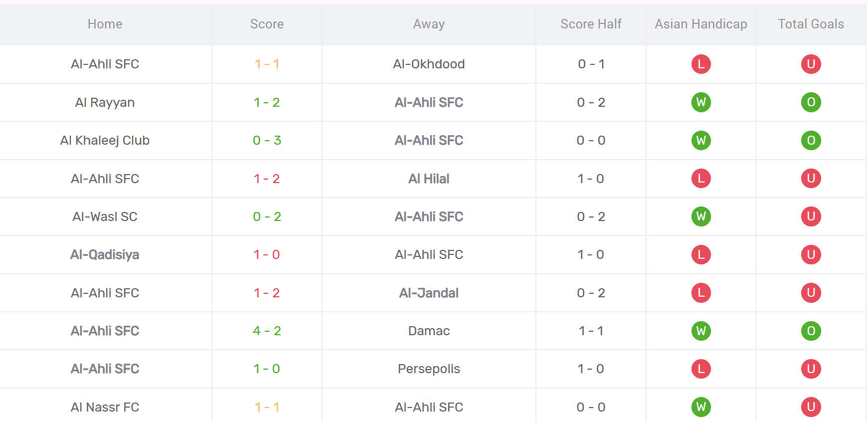Click the red L badge in Al-Okhdood row

click(701, 64)
